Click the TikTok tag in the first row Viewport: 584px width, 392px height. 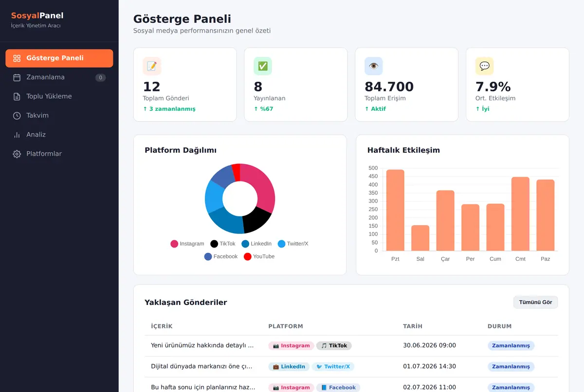[334, 346]
